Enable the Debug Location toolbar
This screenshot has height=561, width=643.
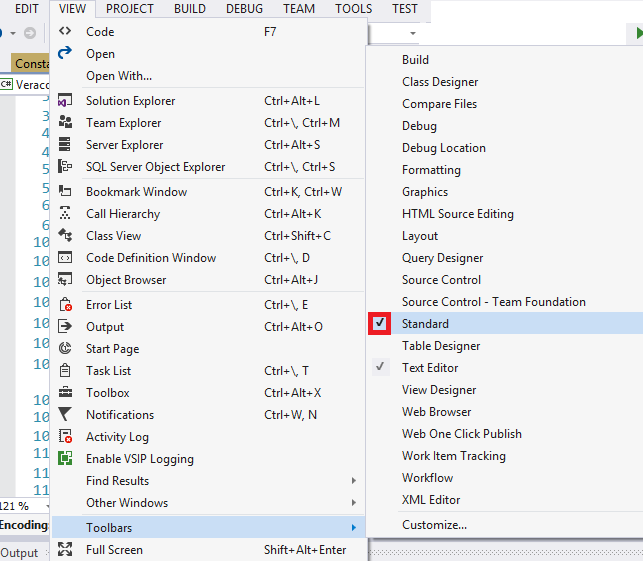click(444, 148)
